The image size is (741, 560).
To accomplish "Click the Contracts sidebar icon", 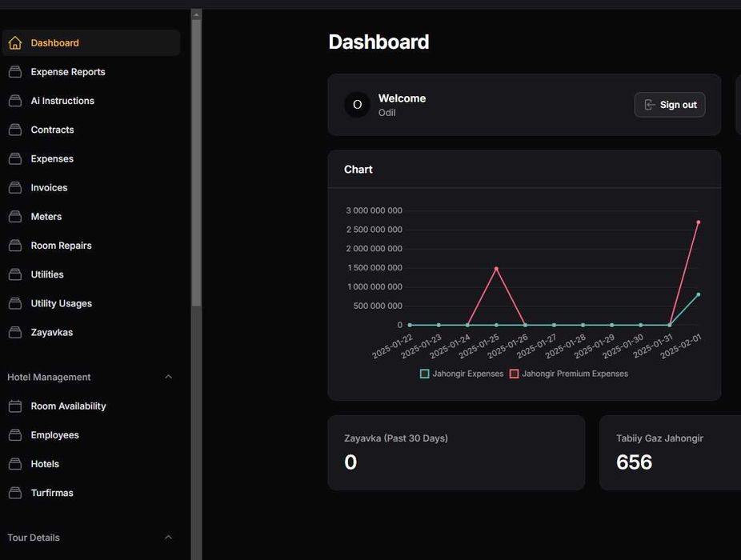I will point(15,130).
